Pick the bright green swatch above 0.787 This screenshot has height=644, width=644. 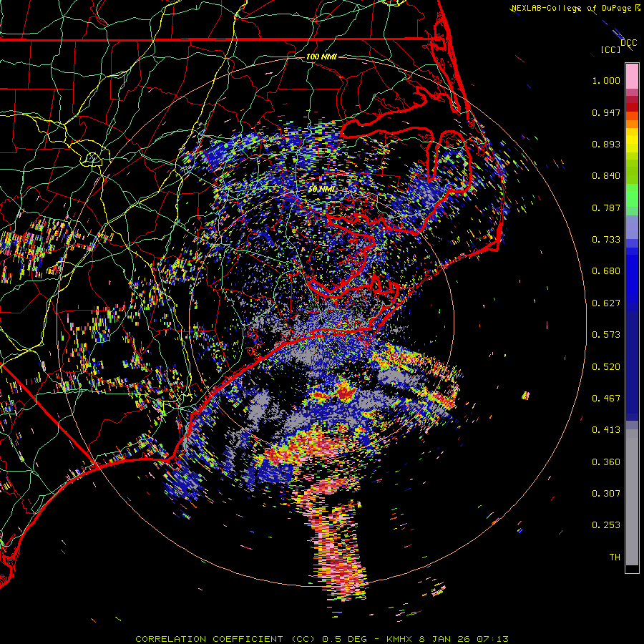(x=632, y=195)
